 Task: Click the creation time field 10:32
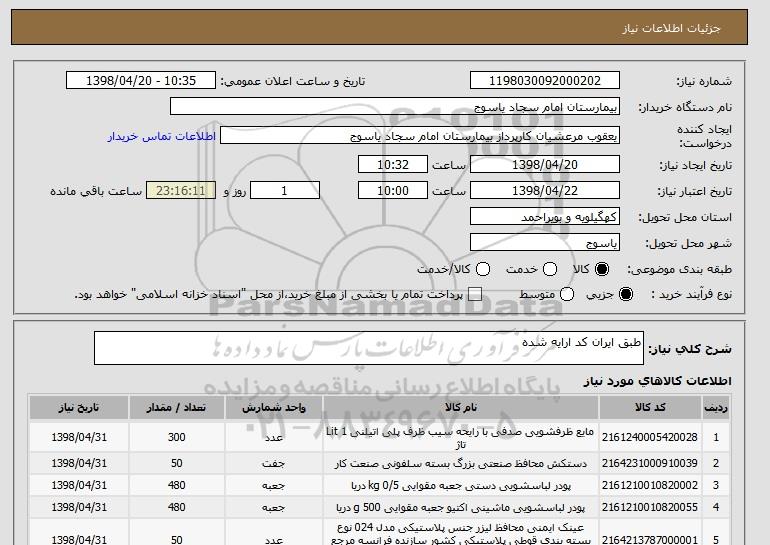(x=393, y=164)
